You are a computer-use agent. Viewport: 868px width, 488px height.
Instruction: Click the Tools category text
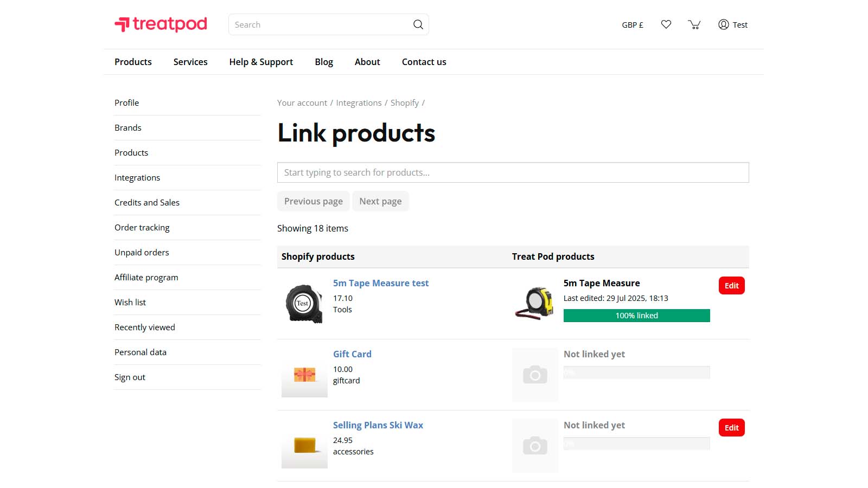[x=342, y=310]
